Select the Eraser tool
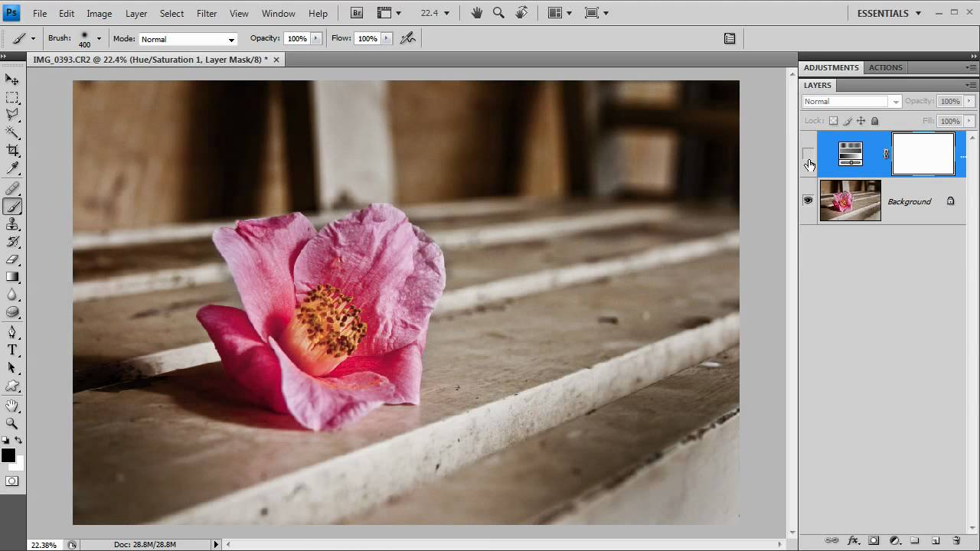This screenshot has height=551, width=980. pos(12,259)
